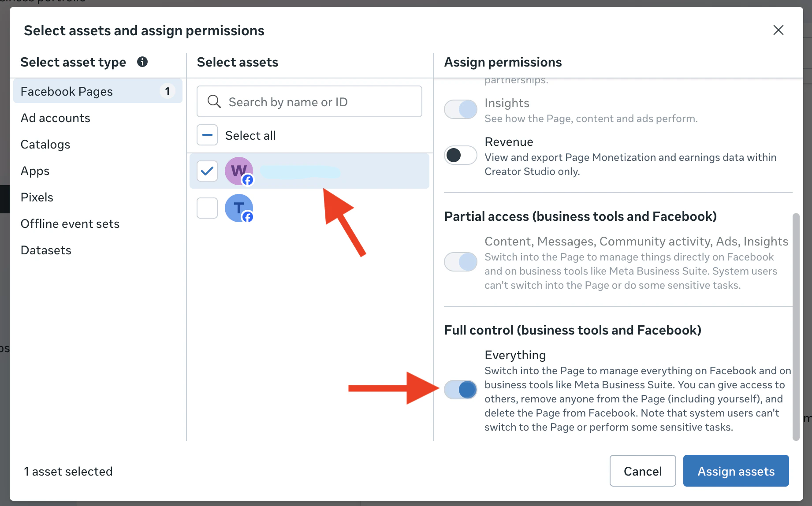The height and width of the screenshot is (506, 812).
Task: Select the Pixels asset type
Action: tap(37, 197)
